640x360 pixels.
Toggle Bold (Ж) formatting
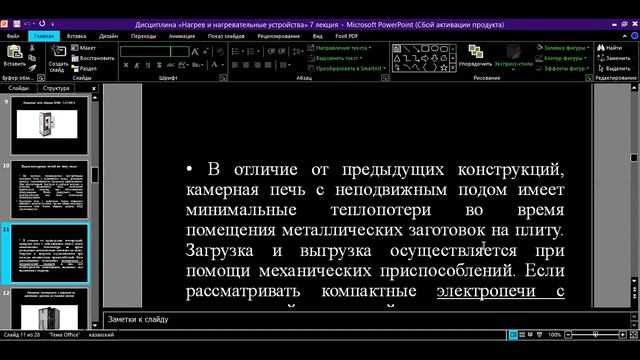pos(126,65)
